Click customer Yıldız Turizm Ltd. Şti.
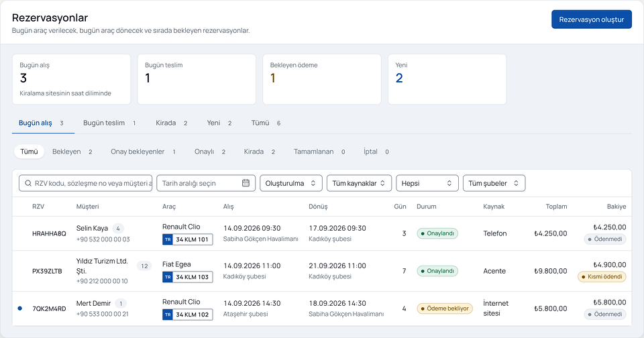Viewport: 644px width, 338px height. [x=102, y=266]
